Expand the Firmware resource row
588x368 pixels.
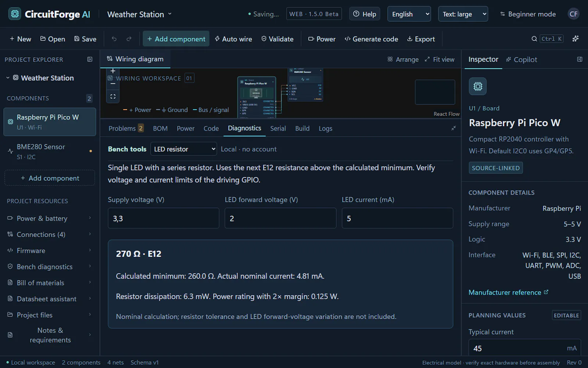click(50, 251)
